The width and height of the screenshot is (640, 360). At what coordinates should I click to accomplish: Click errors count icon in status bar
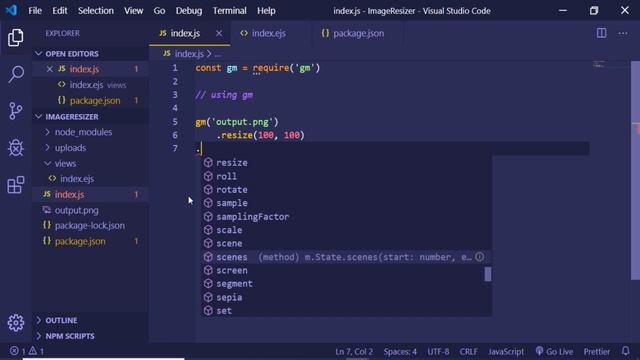coord(17,351)
